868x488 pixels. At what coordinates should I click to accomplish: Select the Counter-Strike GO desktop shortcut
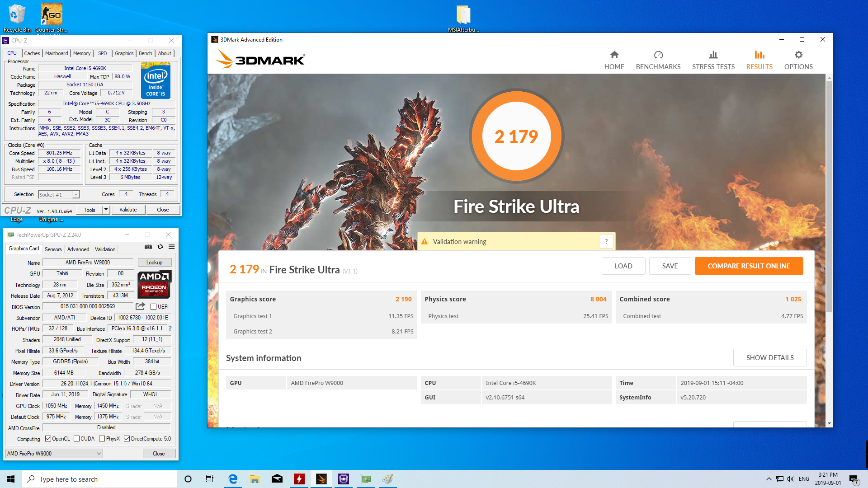click(x=51, y=18)
